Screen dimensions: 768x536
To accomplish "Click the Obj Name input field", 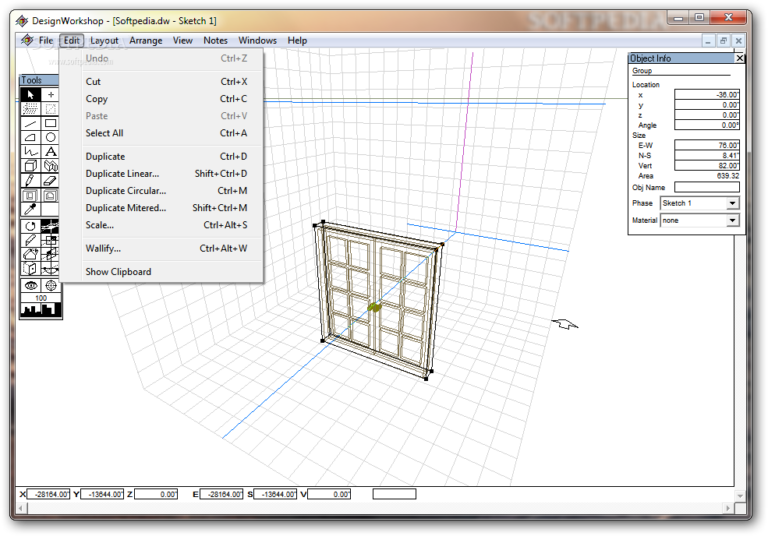I will 706,187.
